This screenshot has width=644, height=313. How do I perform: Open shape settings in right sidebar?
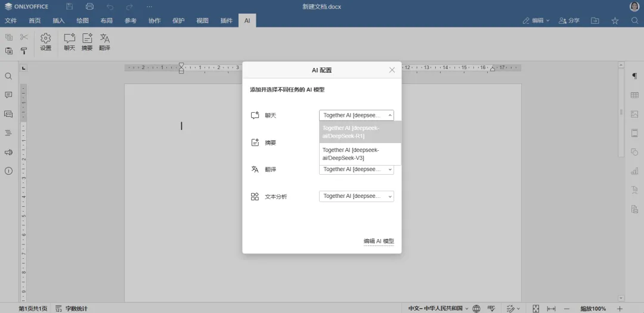tap(634, 152)
